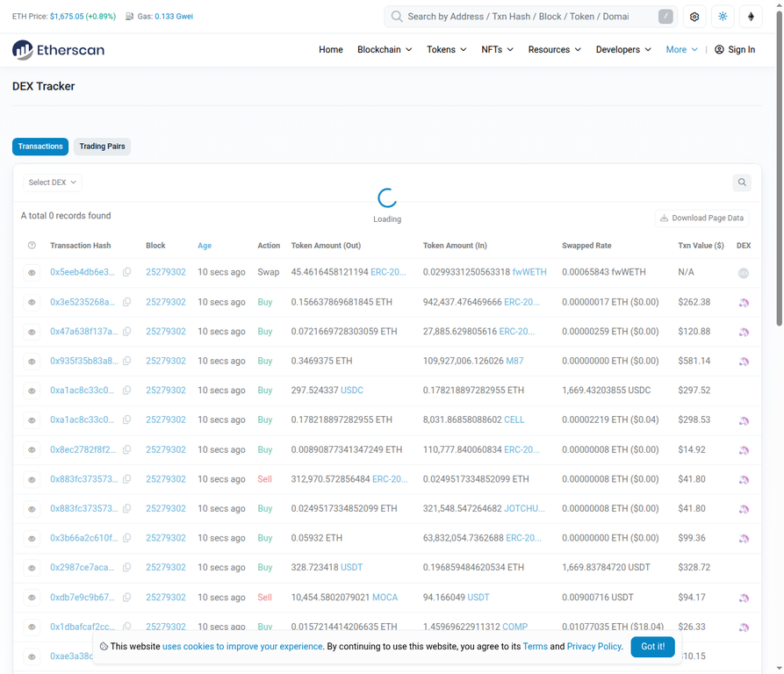This screenshot has width=784, height=674.
Task: Click the Etherscan logo
Action: (x=59, y=50)
